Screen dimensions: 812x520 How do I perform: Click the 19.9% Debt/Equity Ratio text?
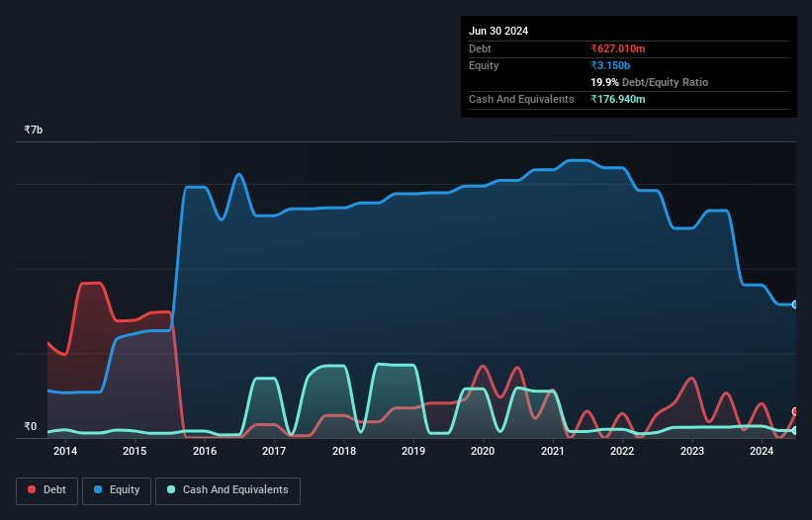(x=650, y=82)
